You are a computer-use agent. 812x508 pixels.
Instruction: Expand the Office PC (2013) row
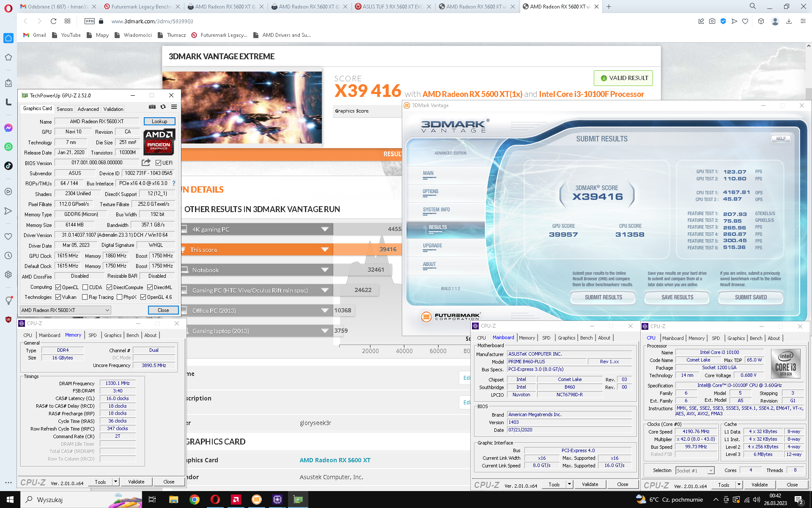[325, 311]
